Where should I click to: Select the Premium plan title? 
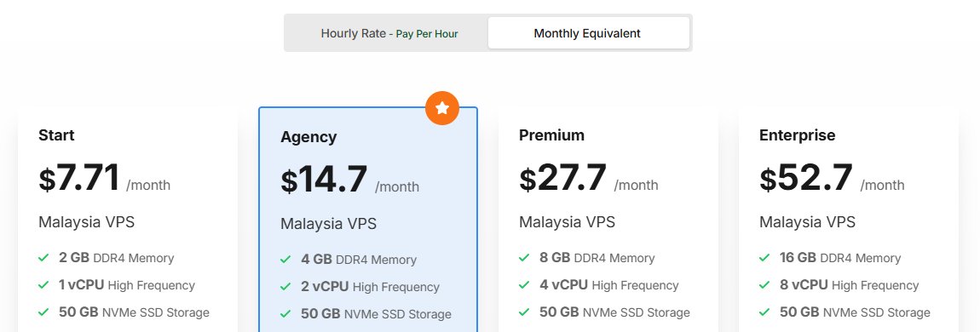coord(552,135)
